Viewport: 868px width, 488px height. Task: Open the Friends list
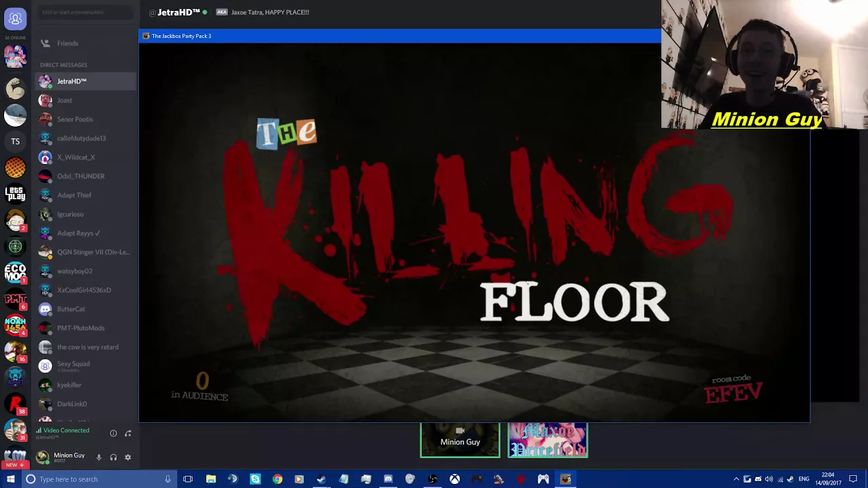point(85,43)
